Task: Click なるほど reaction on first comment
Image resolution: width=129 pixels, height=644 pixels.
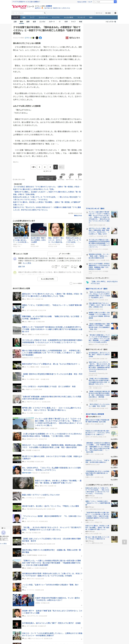Action: click(x=63, y=267)
